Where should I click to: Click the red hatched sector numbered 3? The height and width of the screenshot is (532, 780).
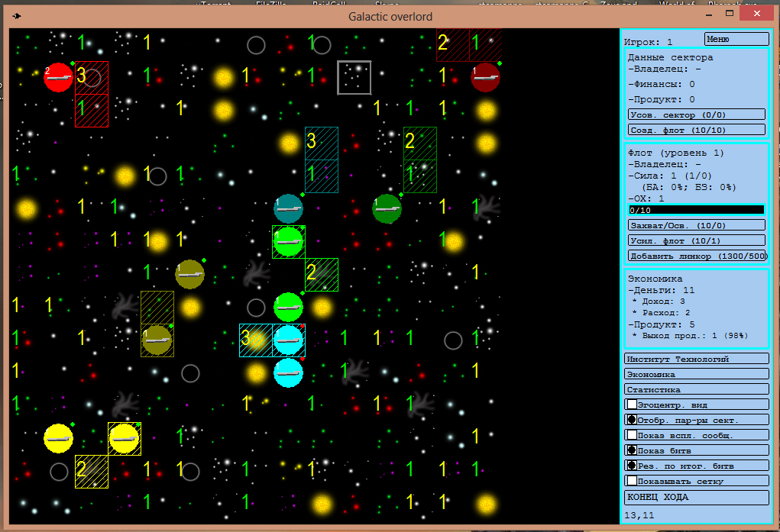pos(92,78)
